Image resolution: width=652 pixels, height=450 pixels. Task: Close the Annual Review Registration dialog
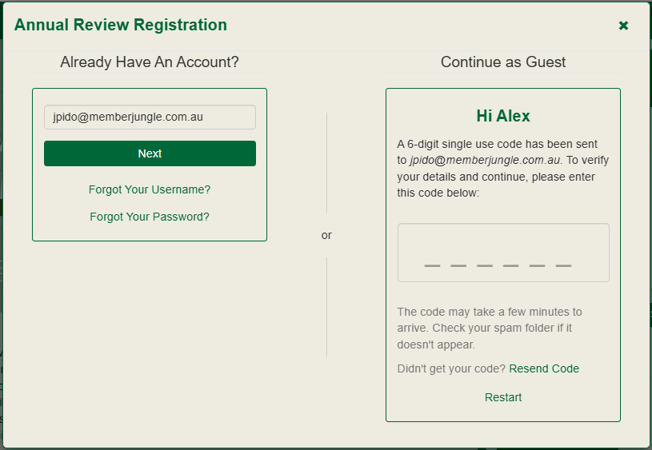tap(623, 25)
